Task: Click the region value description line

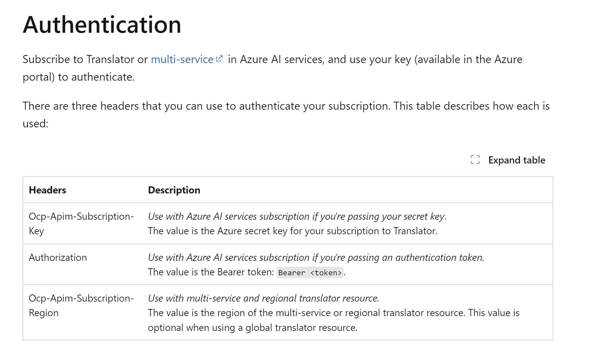Action: 306,313
